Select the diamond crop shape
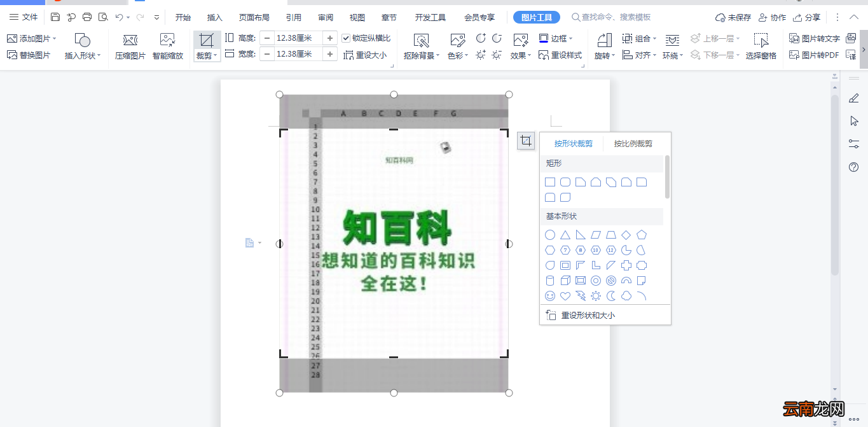Screen dimensions: 868x427 [626, 235]
